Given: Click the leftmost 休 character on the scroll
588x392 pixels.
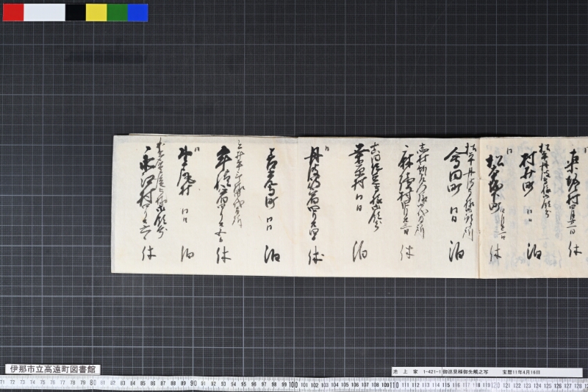Looking at the screenshot, I should (x=148, y=254).
